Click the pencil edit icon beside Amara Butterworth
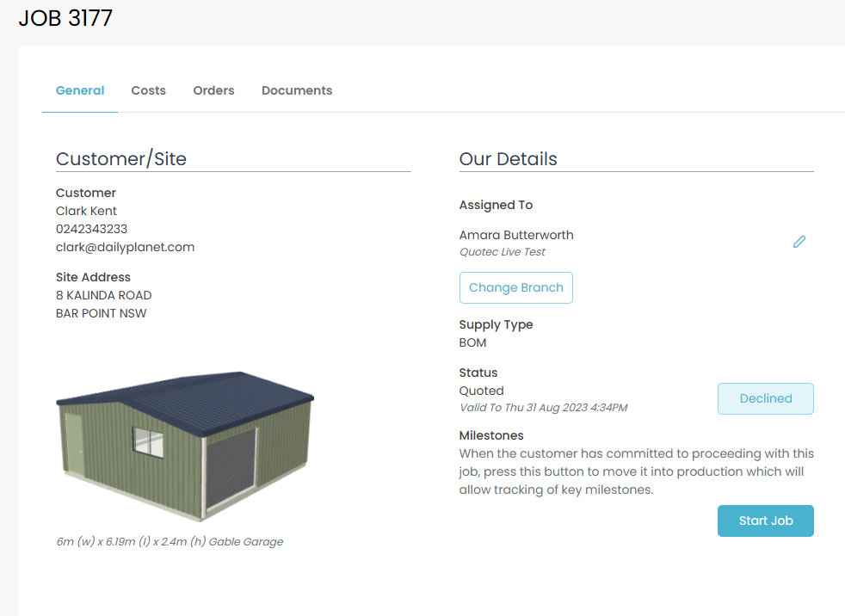 [799, 242]
